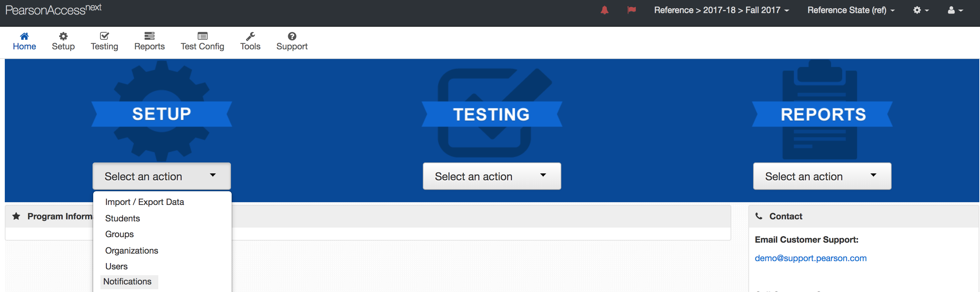Open the settings gear menu in header

pos(921,10)
